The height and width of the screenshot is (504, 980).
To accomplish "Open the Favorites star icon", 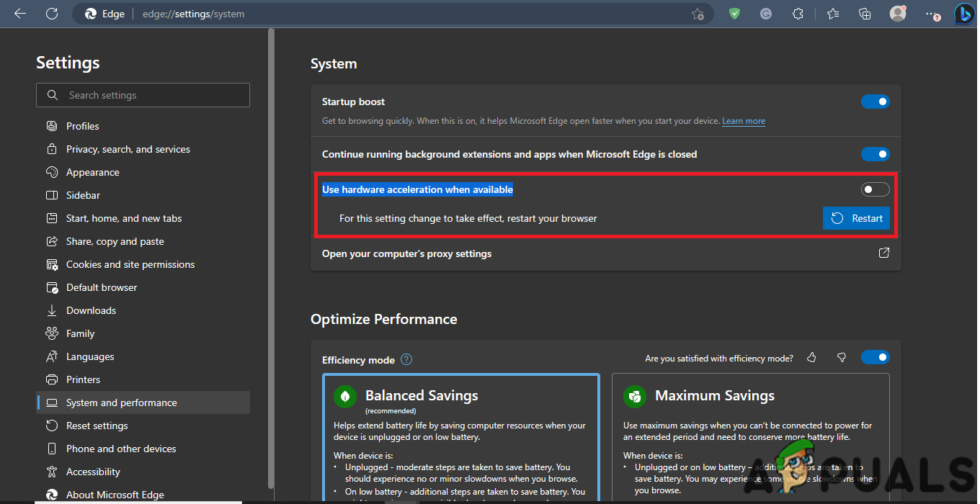I will click(x=832, y=14).
